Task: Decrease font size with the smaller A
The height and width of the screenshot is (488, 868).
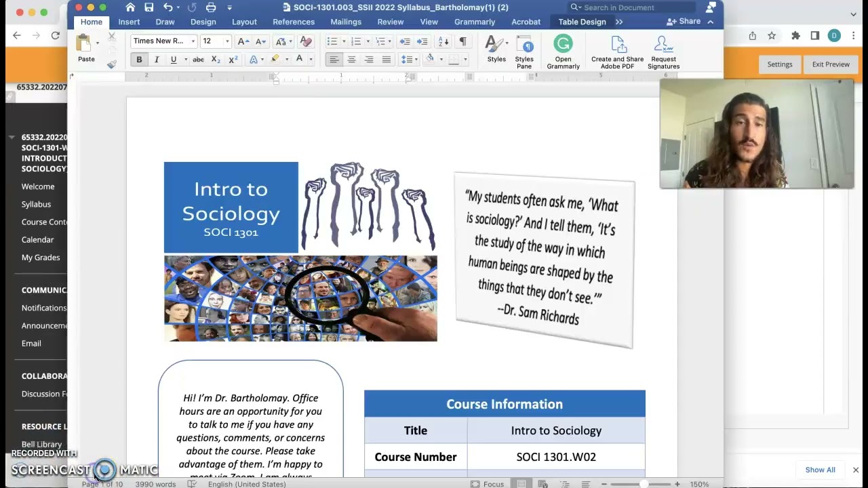Action: (260, 41)
